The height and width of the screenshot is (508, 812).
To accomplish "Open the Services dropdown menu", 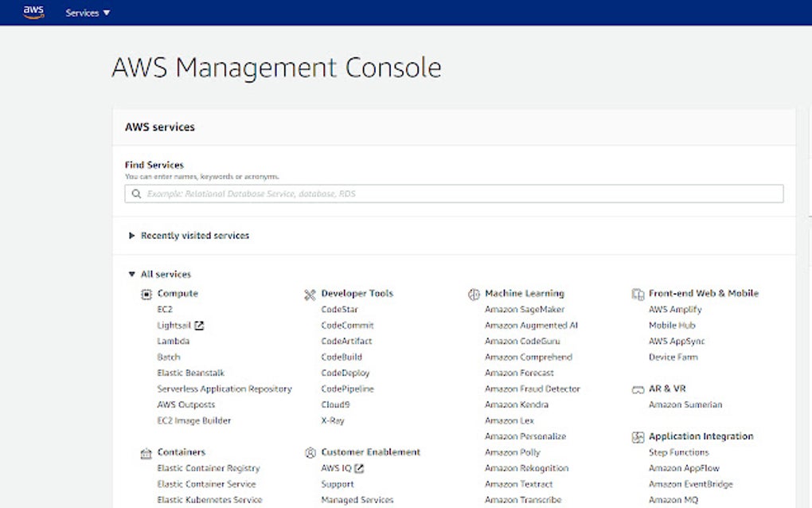I will point(87,13).
